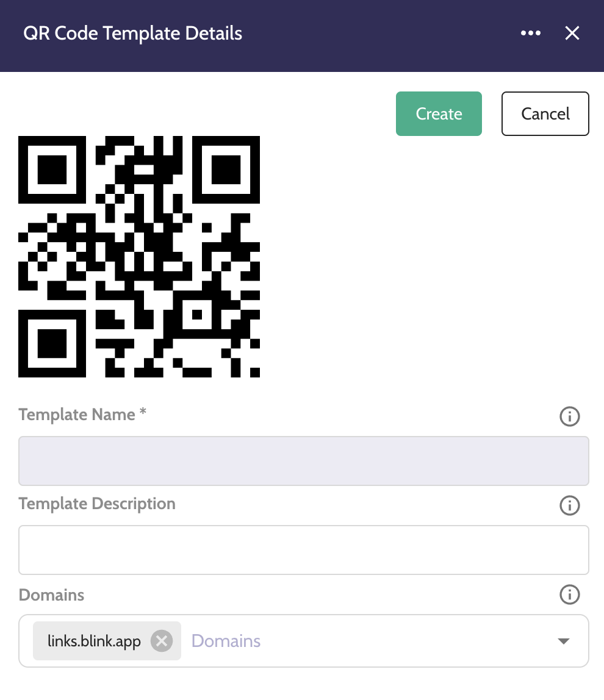Click the QR Code Template Details title
The height and width of the screenshot is (700, 604).
pyautogui.click(x=132, y=34)
